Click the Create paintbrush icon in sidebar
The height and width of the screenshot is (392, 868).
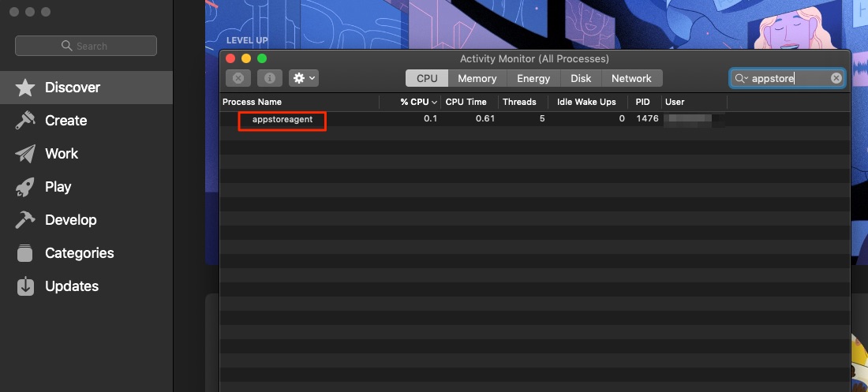(25, 121)
